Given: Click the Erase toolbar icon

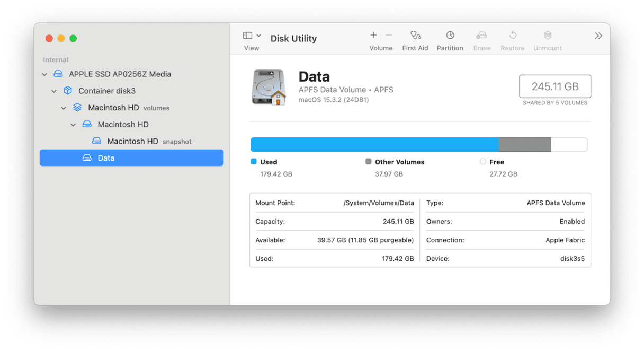Looking at the screenshot, I should (x=481, y=36).
